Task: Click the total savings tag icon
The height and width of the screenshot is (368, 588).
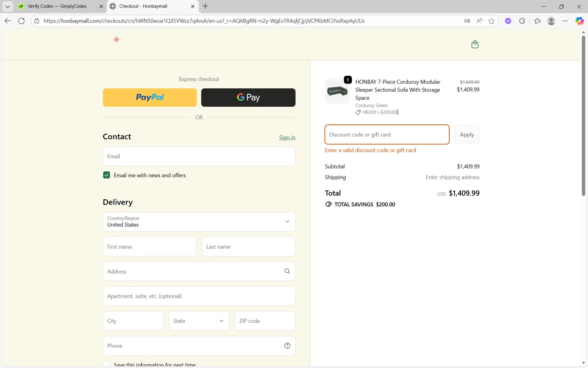Action: 328,204
